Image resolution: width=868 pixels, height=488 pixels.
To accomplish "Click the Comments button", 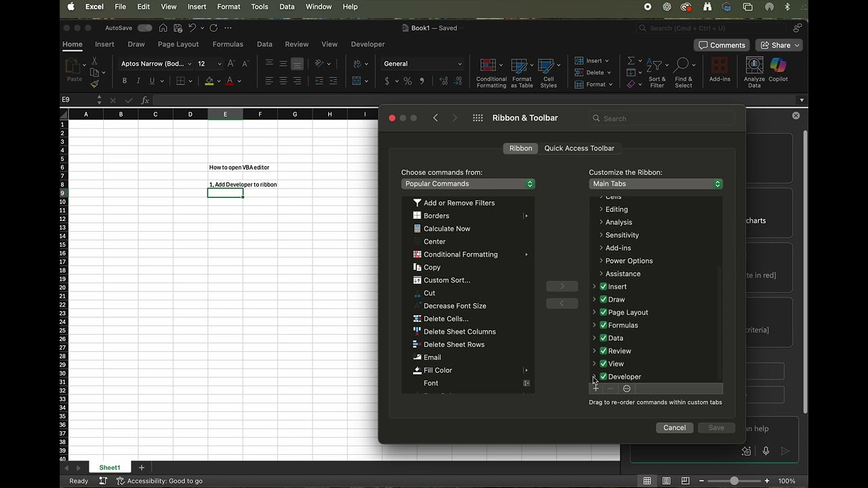I will click(x=722, y=45).
